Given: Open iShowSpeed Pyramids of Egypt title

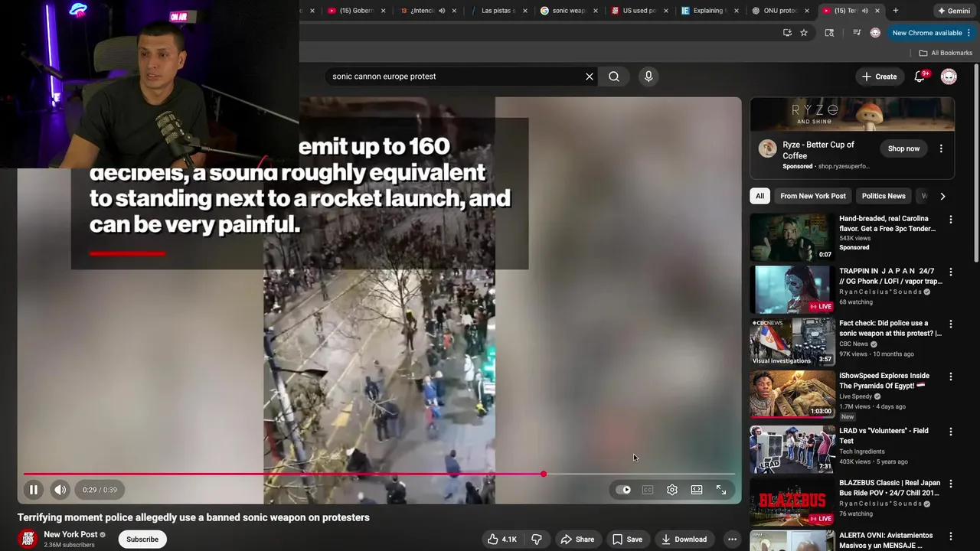Looking at the screenshot, I should pyautogui.click(x=884, y=380).
